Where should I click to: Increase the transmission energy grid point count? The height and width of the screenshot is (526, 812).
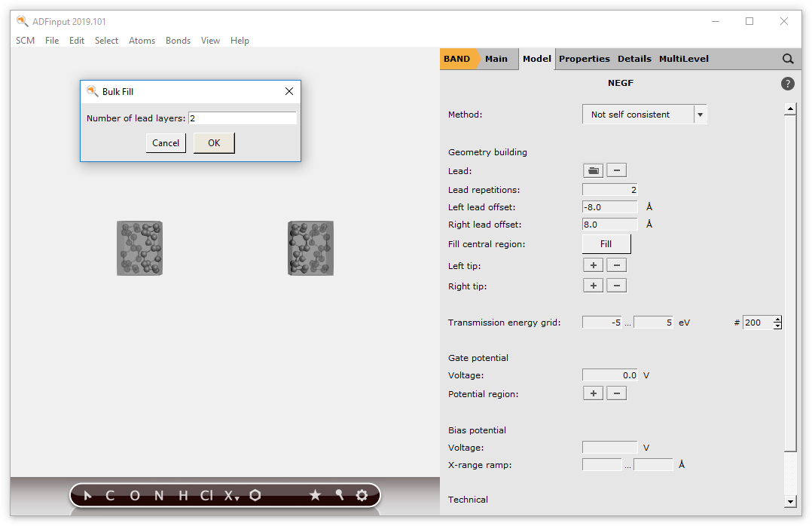[778, 319]
